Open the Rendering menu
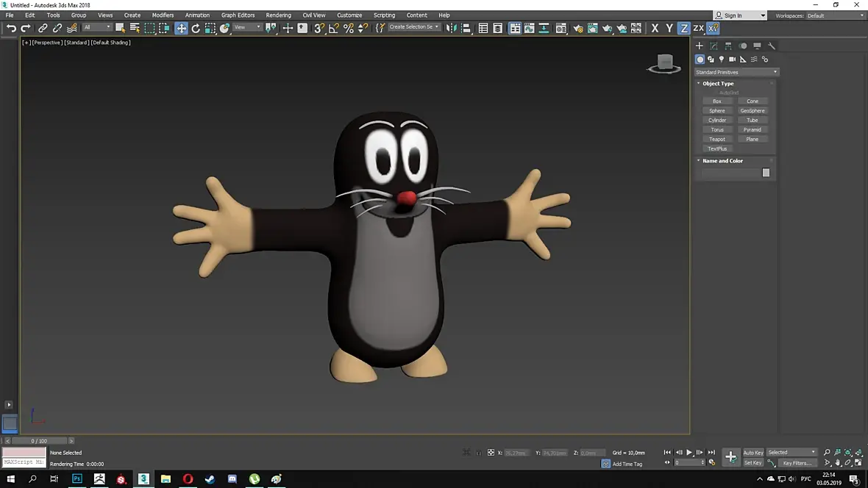 [278, 15]
